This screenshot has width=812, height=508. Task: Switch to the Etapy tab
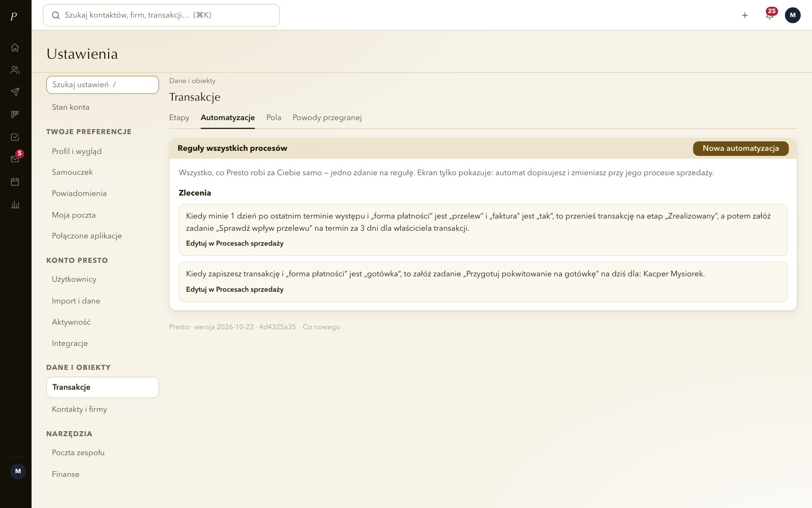pyautogui.click(x=179, y=117)
